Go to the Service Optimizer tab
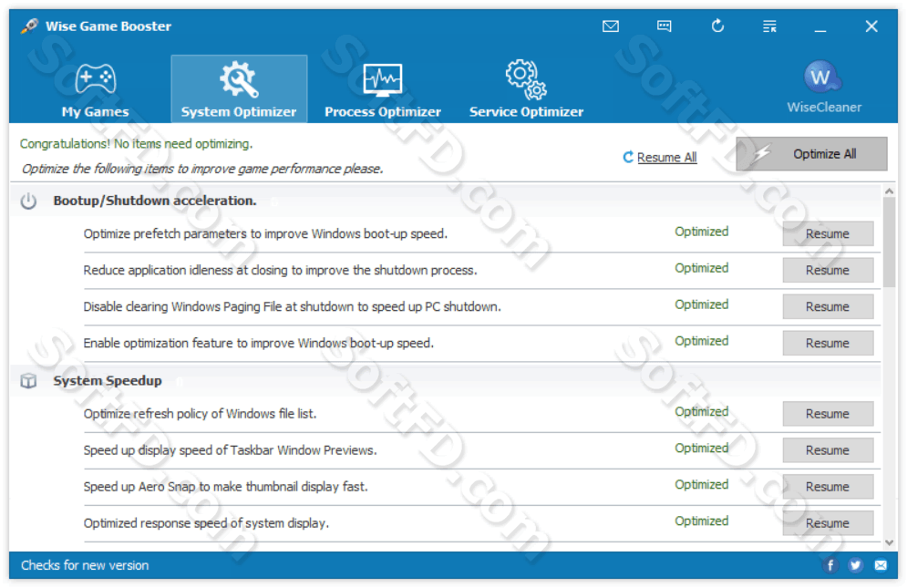907x588 pixels. (x=526, y=89)
